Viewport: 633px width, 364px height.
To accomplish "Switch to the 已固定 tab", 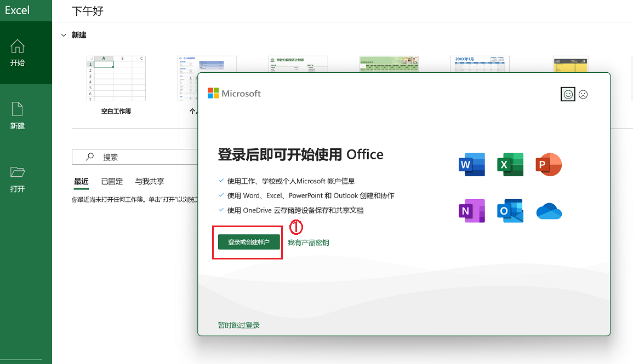I will [112, 181].
